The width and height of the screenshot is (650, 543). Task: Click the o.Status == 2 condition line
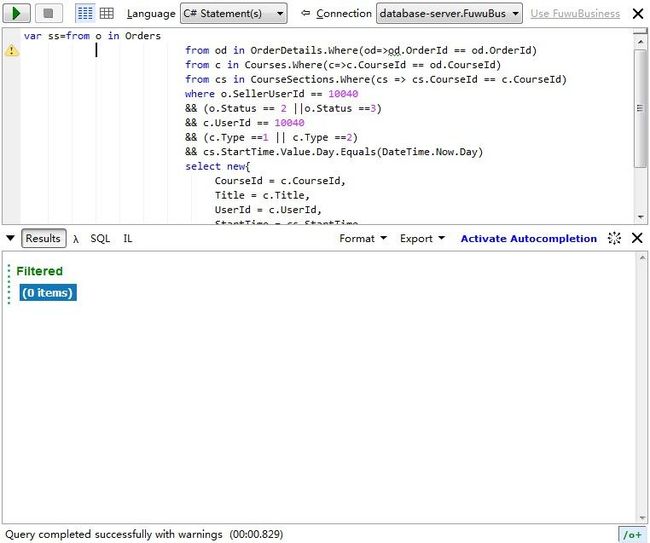[x=283, y=109]
